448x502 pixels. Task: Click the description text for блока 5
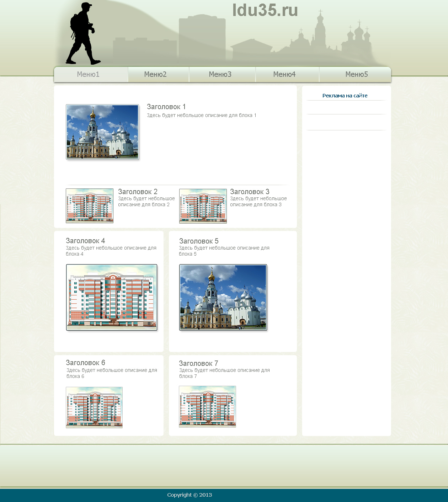[x=224, y=251]
